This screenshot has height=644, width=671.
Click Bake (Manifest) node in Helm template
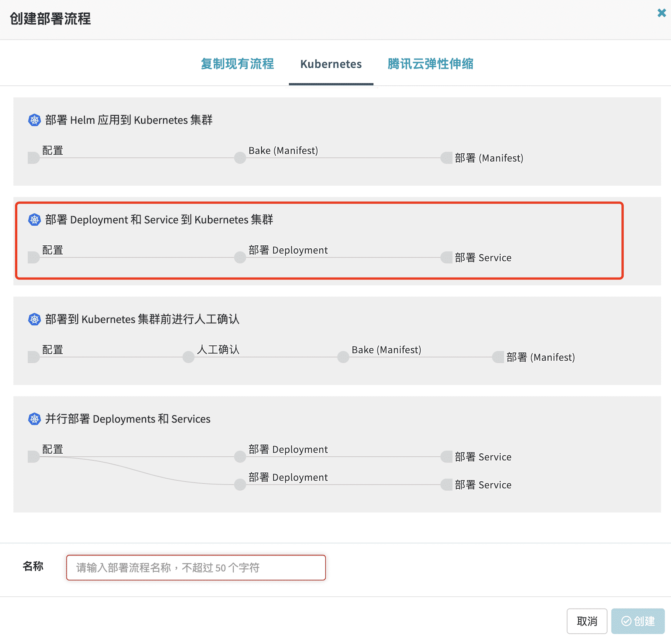coord(240,158)
